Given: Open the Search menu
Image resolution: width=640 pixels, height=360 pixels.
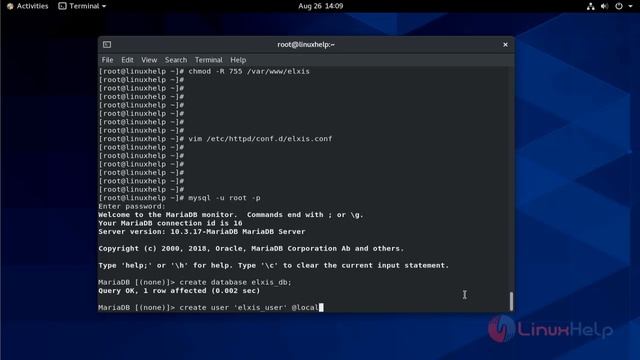Looking at the screenshot, I should pos(176,60).
